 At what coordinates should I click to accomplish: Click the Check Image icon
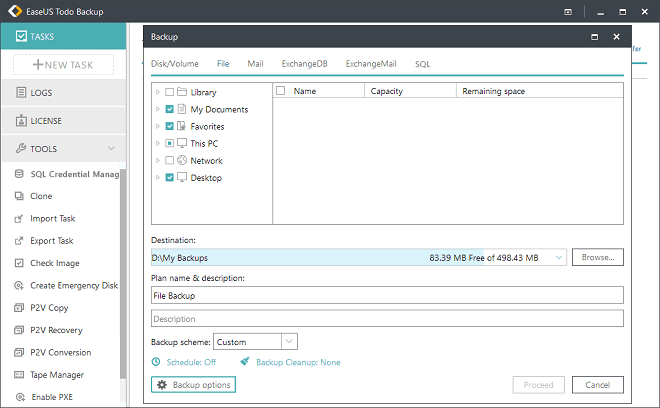tap(19, 263)
